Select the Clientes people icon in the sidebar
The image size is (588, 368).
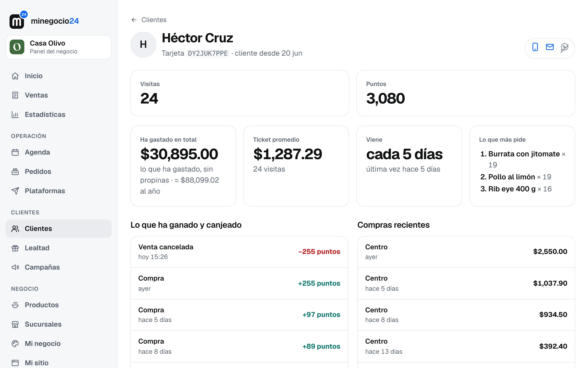click(x=15, y=229)
